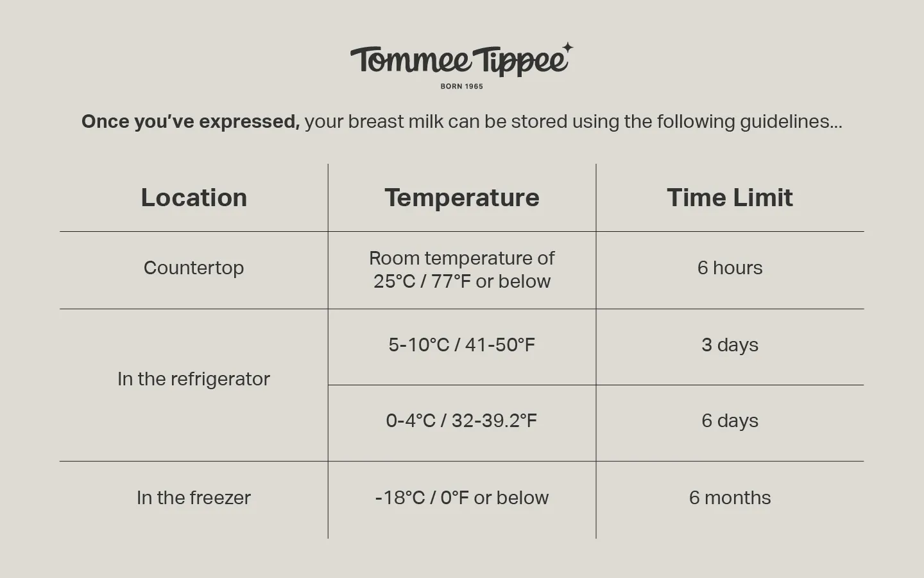The width and height of the screenshot is (924, 578).
Task: Click the "-18°C / 0°F or below" cell
Action: pos(462,498)
